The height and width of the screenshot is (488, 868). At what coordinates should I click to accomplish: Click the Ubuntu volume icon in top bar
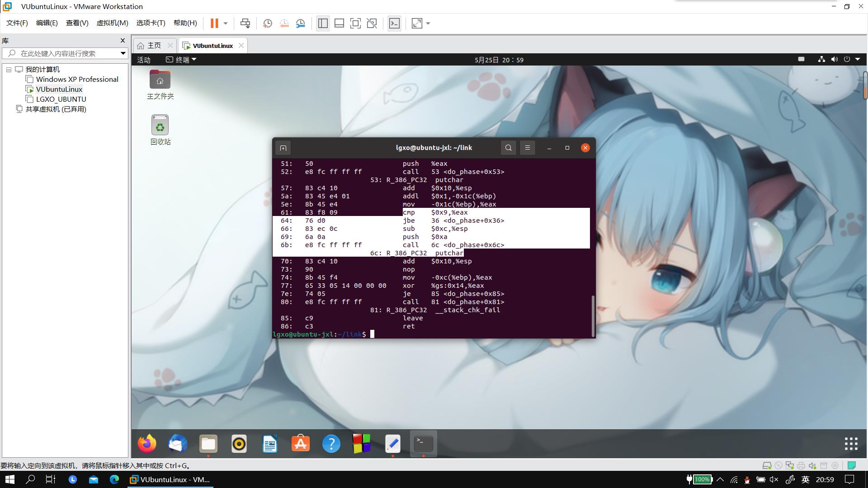pos(834,59)
